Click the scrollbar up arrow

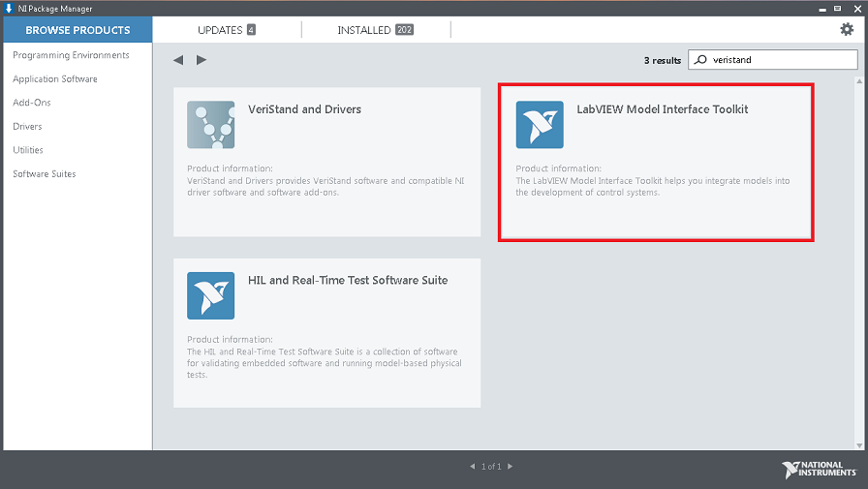point(859,81)
